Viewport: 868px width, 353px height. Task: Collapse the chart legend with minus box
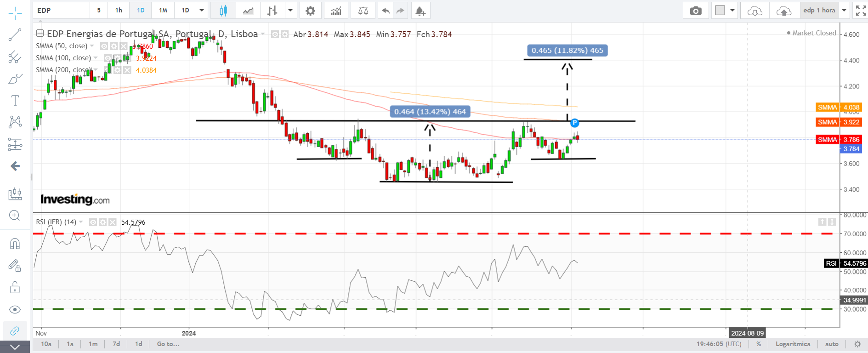[40, 33]
